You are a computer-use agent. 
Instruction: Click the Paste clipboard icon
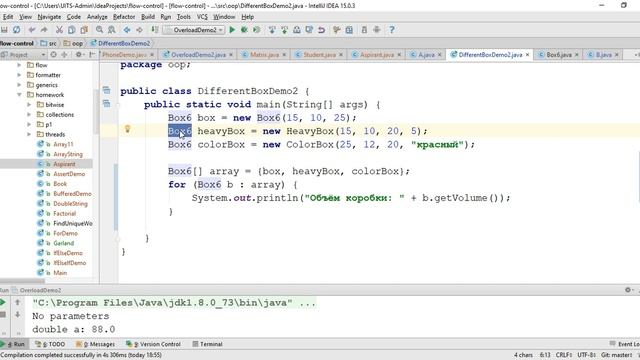point(84,30)
